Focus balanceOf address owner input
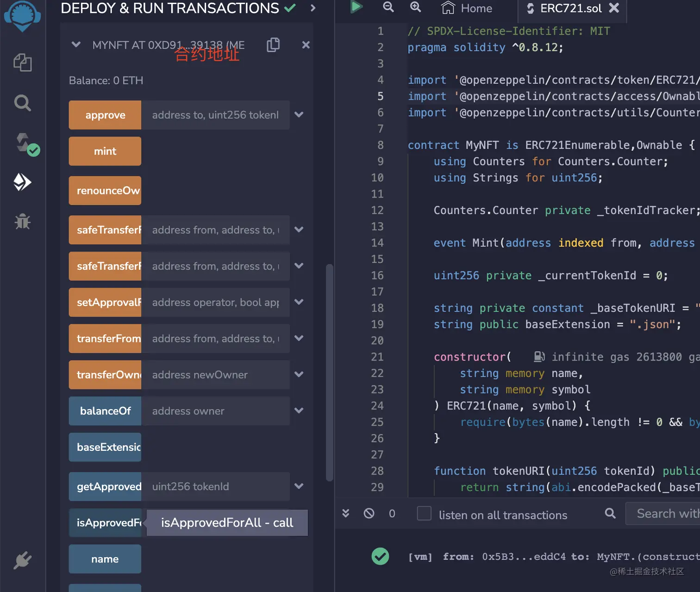 215,411
